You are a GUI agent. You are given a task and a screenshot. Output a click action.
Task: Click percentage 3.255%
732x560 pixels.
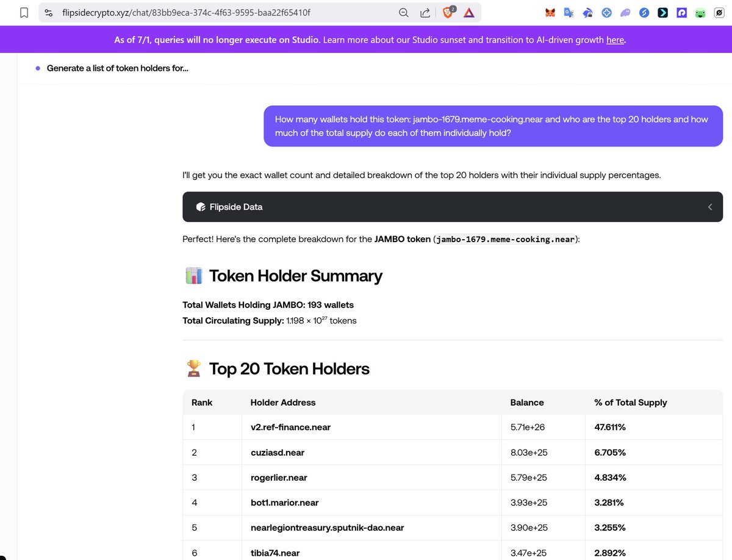(x=610, y=528)
